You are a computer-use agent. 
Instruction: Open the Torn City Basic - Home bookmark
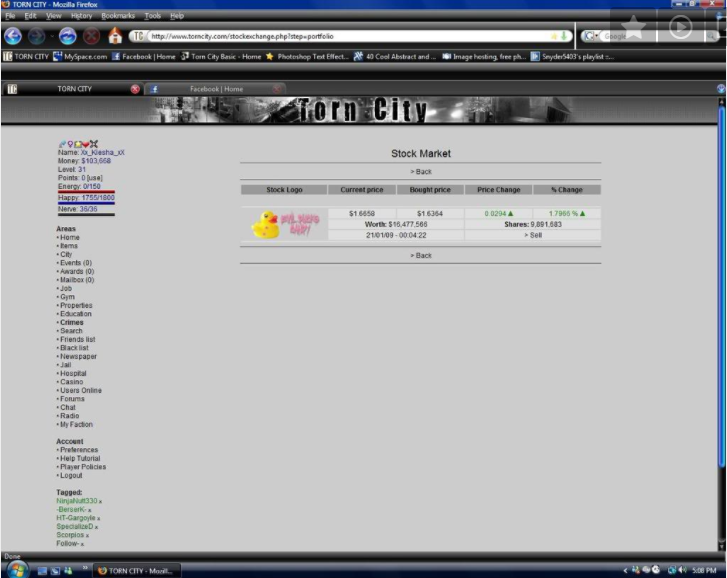221,57
